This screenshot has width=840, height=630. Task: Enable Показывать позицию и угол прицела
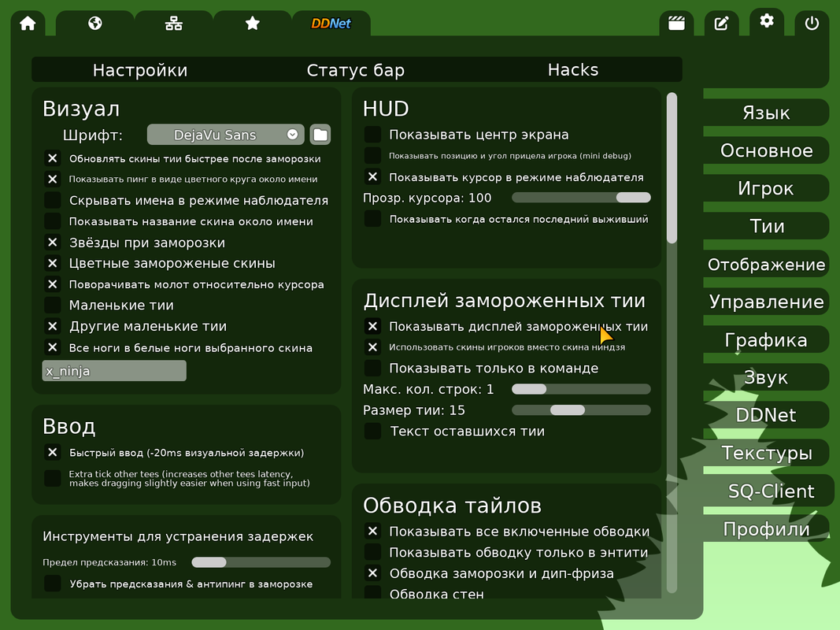[373, 155]
